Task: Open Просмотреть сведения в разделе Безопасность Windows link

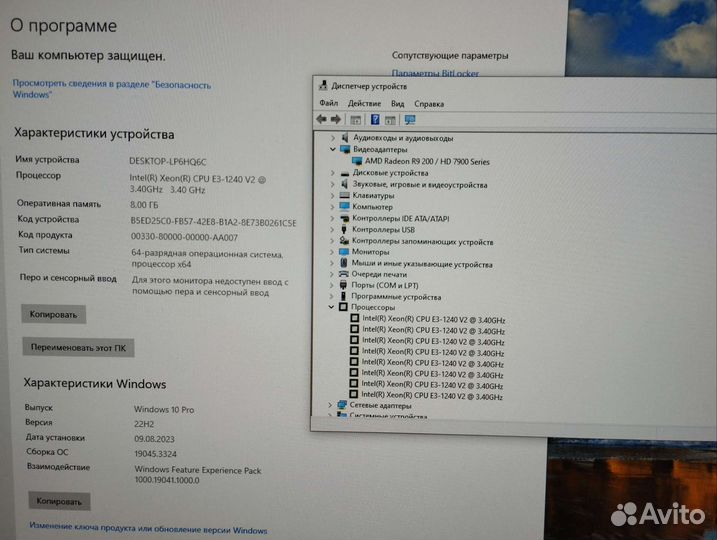Action: (112, 89)
